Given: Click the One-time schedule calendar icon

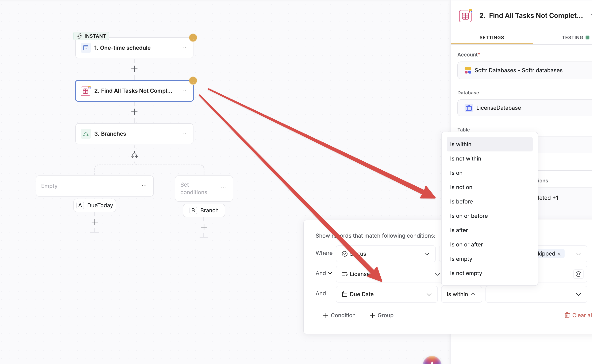Looking at the screenshot, I should [x=86, y=48].
